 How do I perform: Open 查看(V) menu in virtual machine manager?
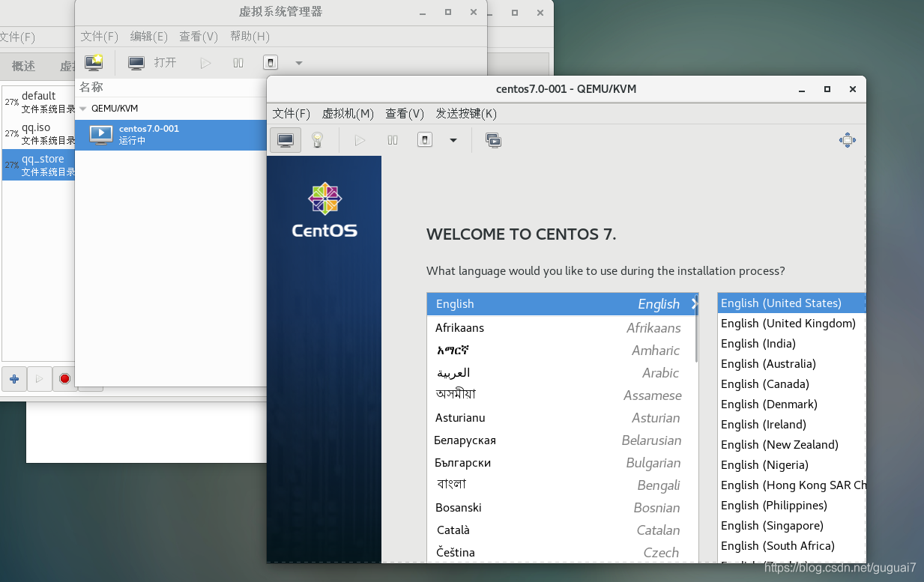coord(199,36)
